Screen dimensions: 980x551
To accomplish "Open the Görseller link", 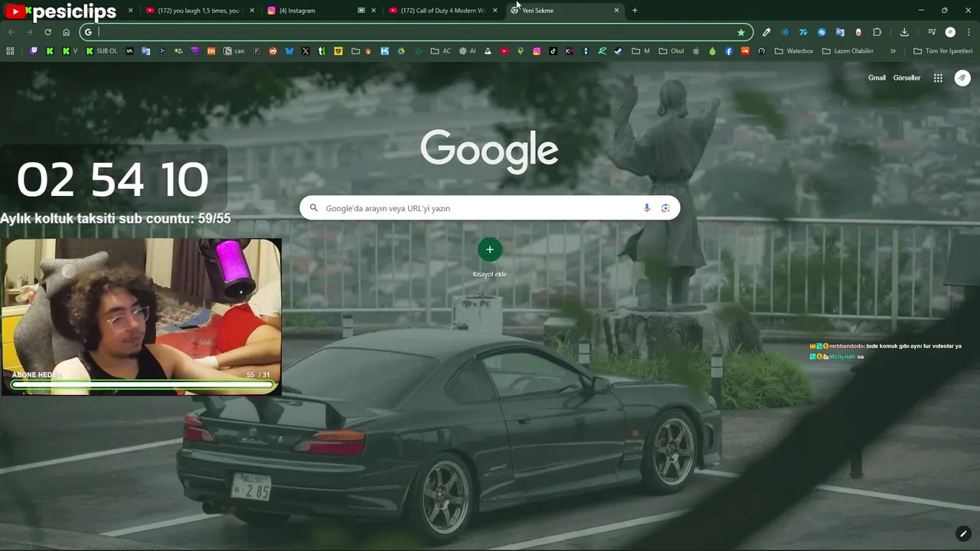I will (x=906, y=78).
